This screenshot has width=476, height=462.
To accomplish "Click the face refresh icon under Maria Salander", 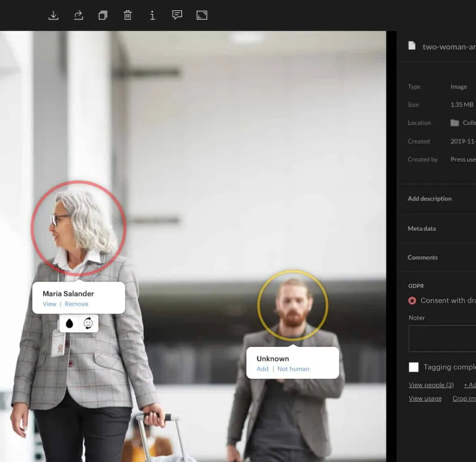I will tap(88, 323).
